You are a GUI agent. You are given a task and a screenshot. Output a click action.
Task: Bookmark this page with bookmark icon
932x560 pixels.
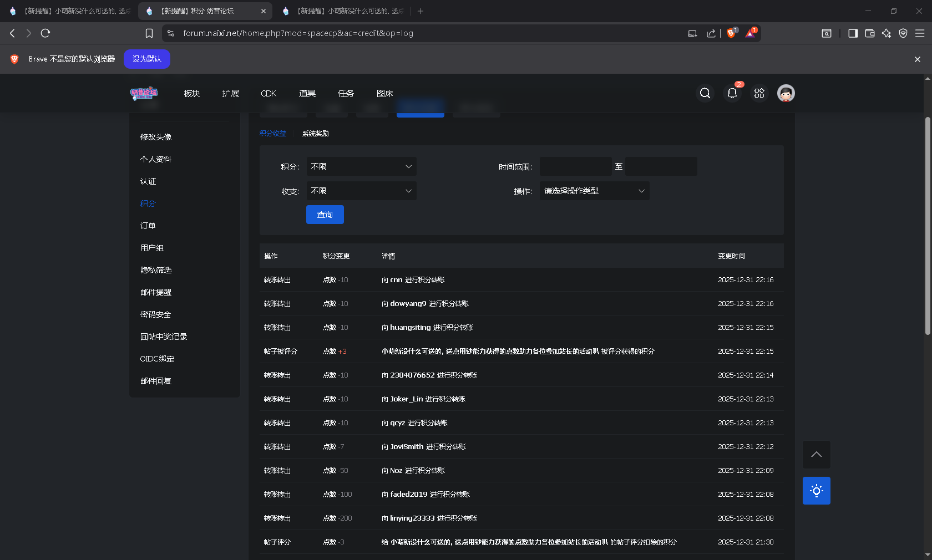tap(149, 33)
